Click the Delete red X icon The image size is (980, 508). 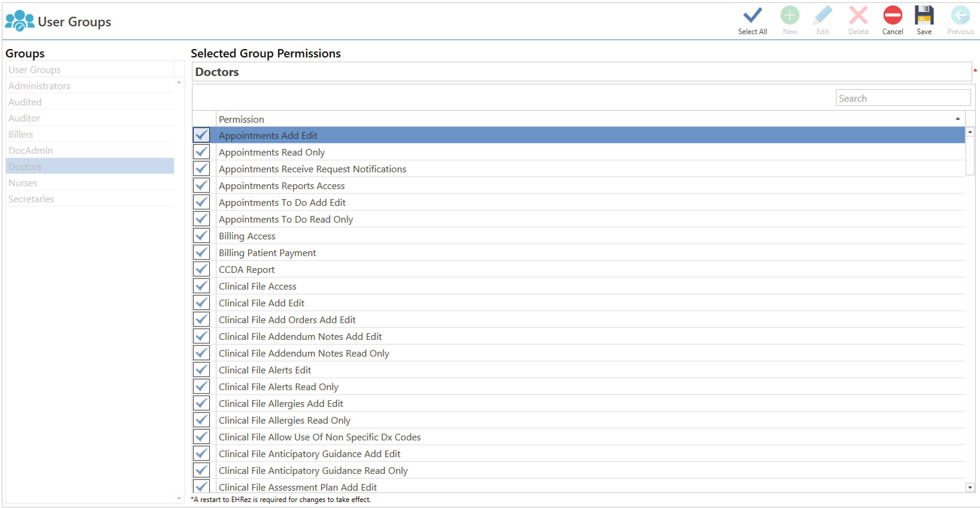pos(858,16)
